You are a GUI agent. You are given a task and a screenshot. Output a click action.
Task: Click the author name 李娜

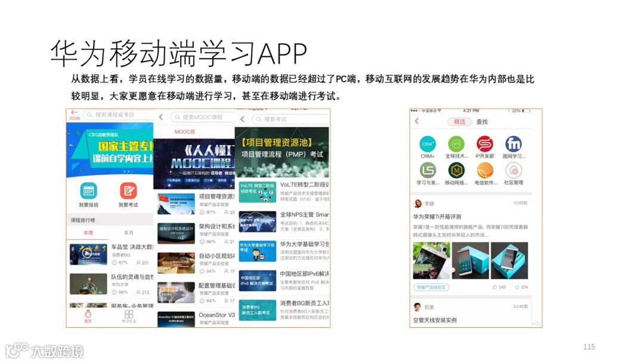(x=429, y=204)
